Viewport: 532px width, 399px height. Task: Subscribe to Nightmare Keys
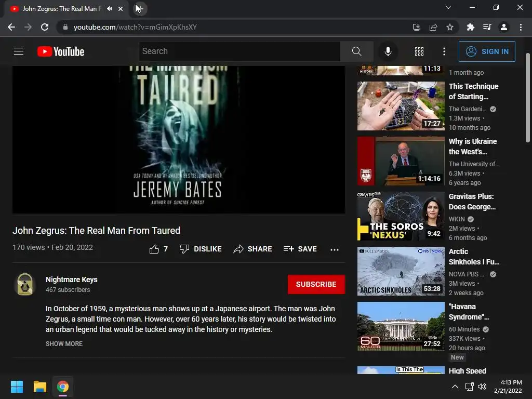tap(316, 284)
